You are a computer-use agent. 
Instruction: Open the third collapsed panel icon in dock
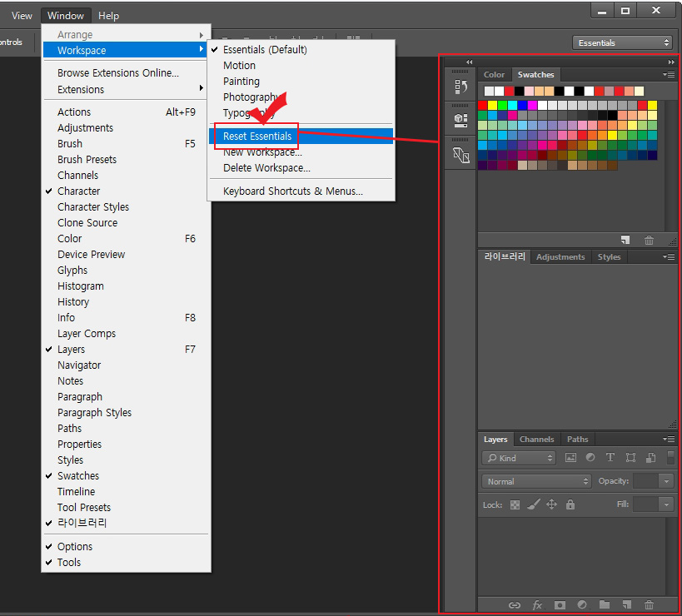(460, 155)
